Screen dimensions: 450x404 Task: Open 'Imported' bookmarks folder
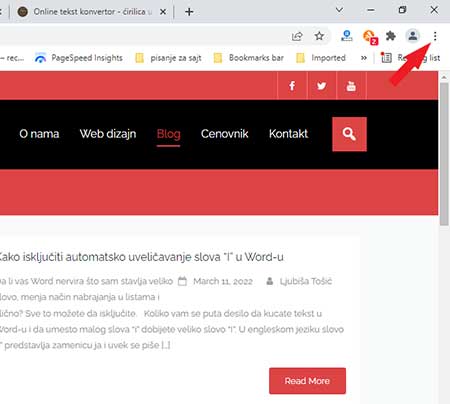pos(321,58)
